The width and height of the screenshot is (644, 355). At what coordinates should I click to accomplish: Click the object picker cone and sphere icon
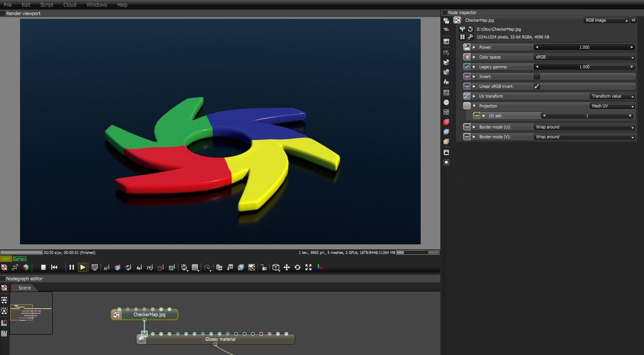pos(139,268)
